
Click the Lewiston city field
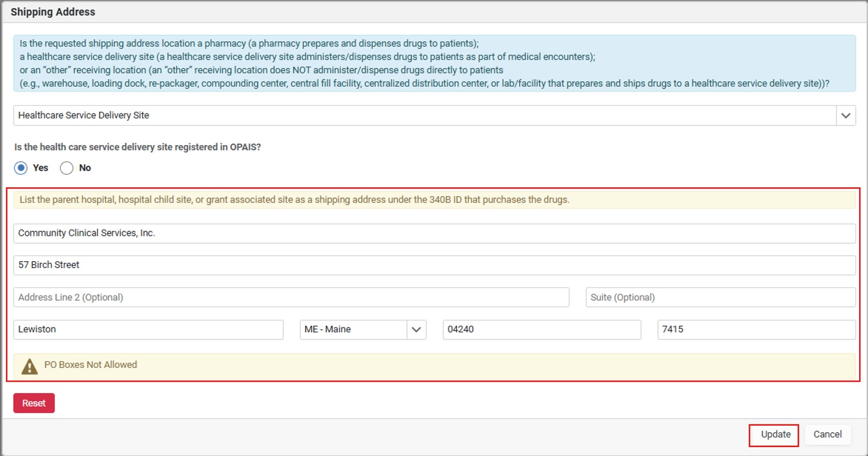click(148, 329)
